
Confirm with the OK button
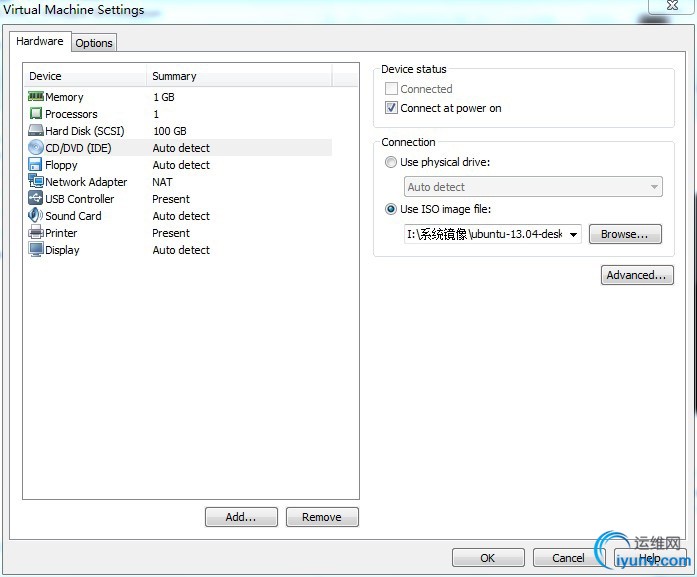coord(488,557)
